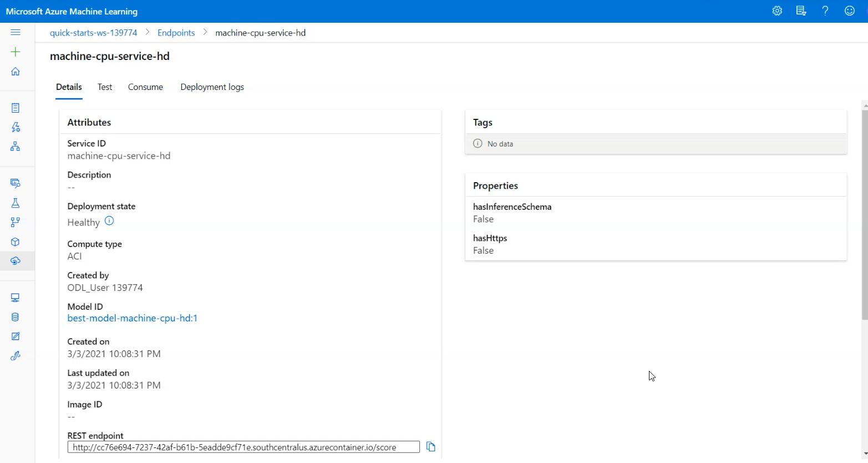The height and width of the screenshot is (463, 868).
Task: Click machine-cpu-service-hd breadcrumb text
Action: pos(260,33)
